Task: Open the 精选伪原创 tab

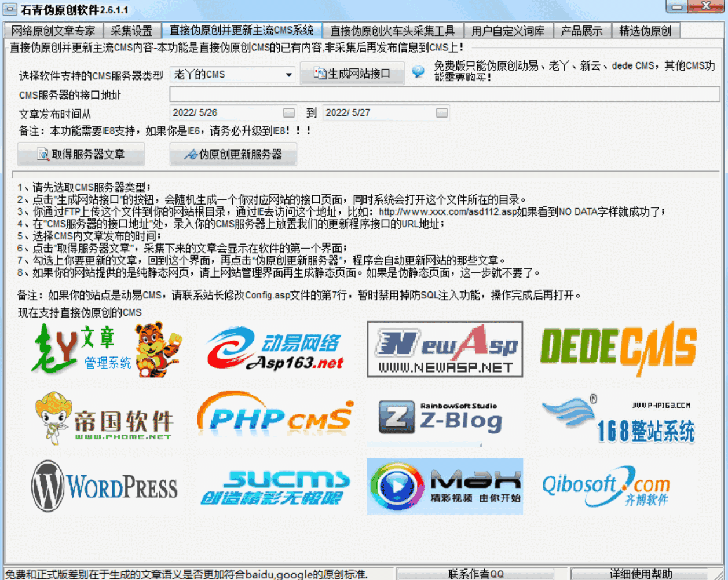Action: pyautogui.click(x=646, y=31)
